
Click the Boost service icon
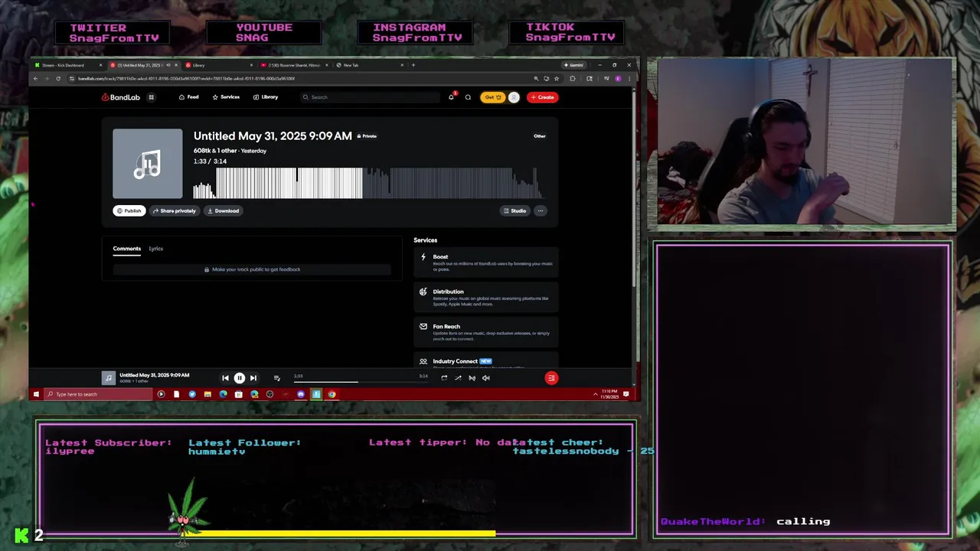423,257
